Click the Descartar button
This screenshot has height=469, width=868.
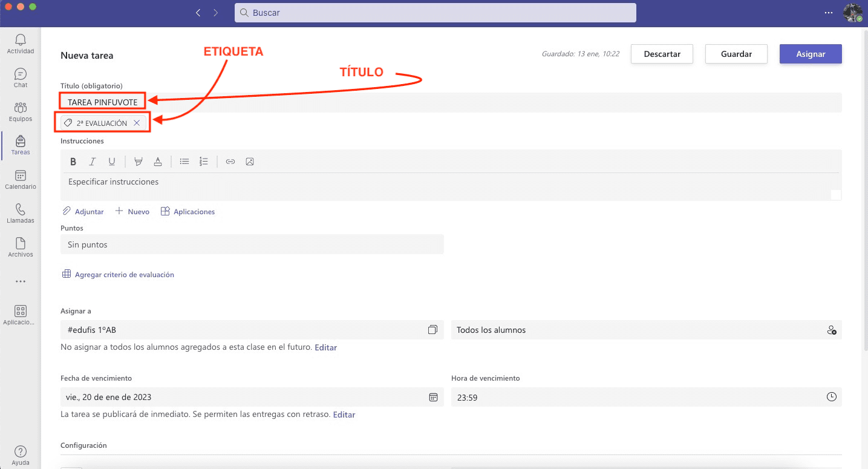point(662,54)
